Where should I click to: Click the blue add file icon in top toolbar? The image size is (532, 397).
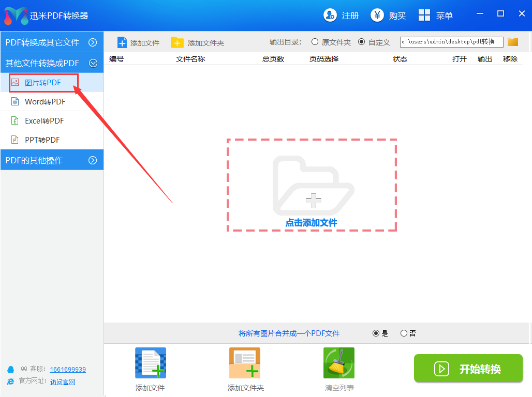(122, 42)
